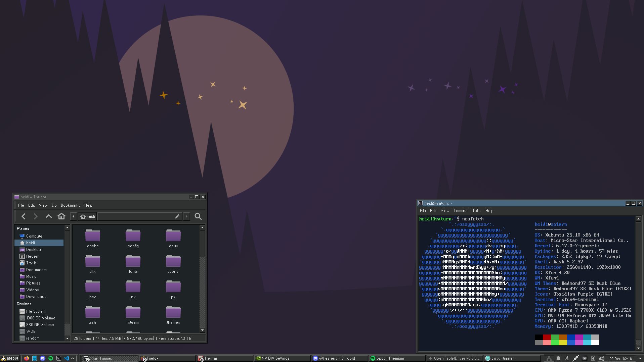This screenshot has height=362, width=644.
Task: Open the volume speaker tray icon
Action: 601,358
